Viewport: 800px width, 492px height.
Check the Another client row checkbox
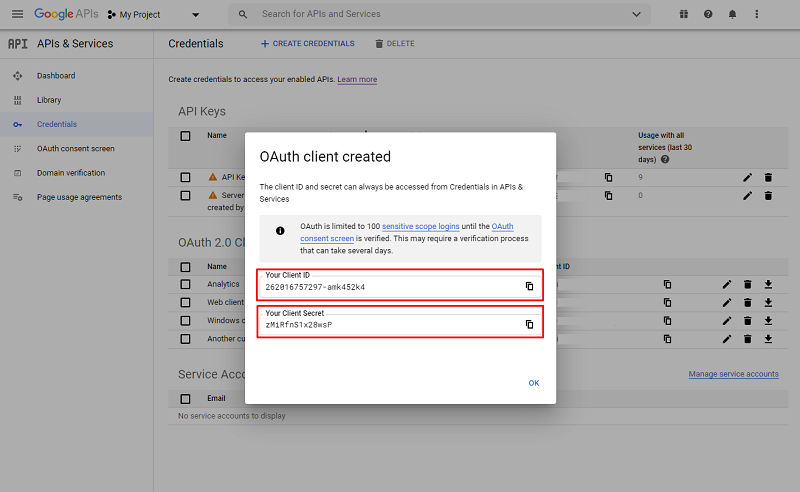pyautogui.click(x=185, y=339)
